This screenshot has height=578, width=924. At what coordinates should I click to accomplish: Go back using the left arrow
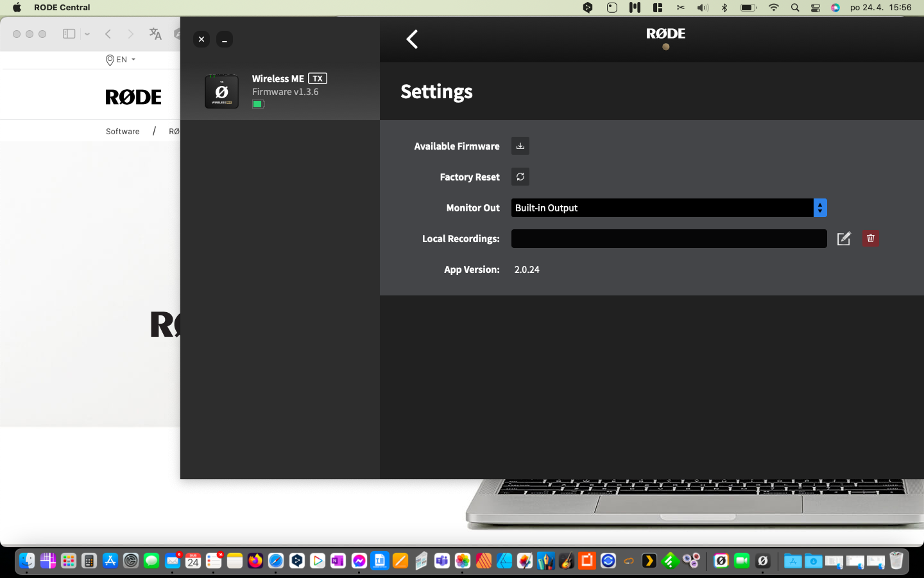coord(412,39)
